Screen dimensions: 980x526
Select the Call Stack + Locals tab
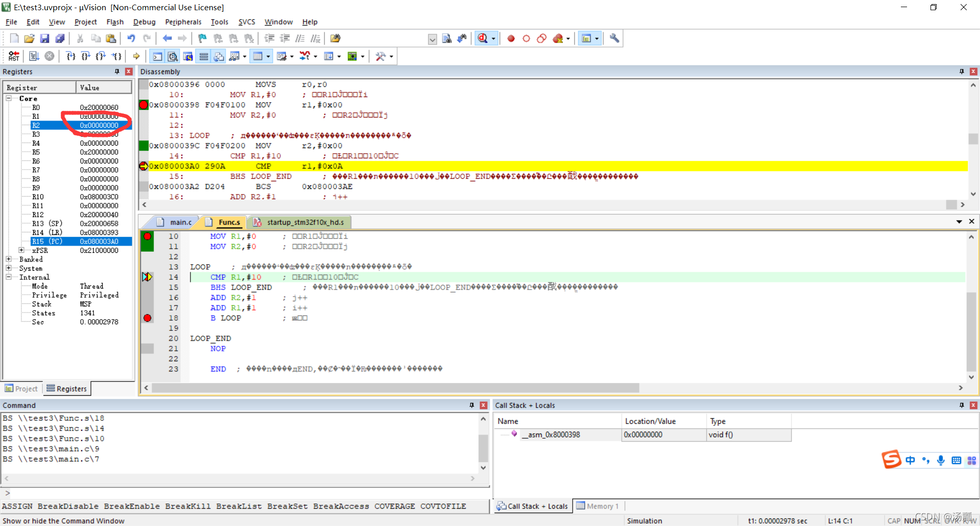532,506
